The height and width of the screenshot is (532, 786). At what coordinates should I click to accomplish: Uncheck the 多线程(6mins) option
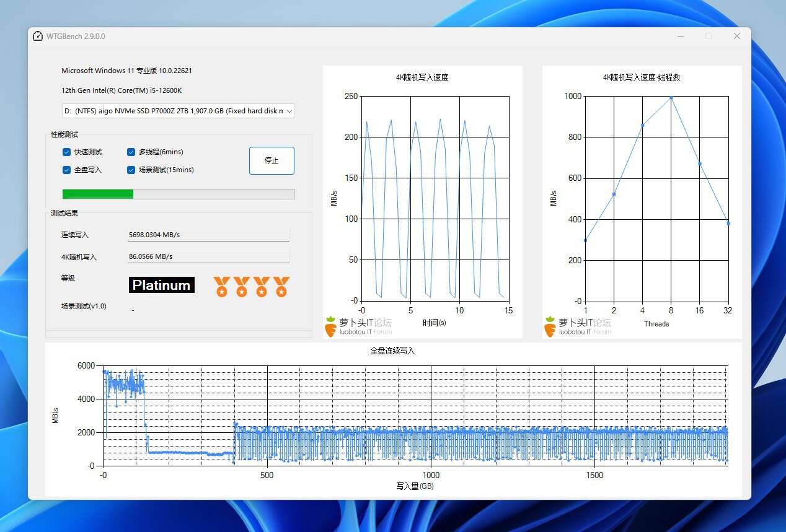tap(131, 152)
